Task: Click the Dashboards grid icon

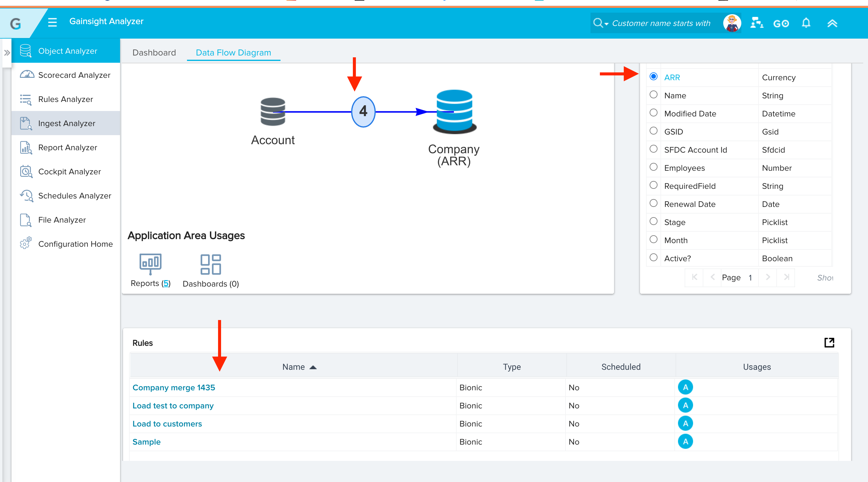Action: [211, 264]
